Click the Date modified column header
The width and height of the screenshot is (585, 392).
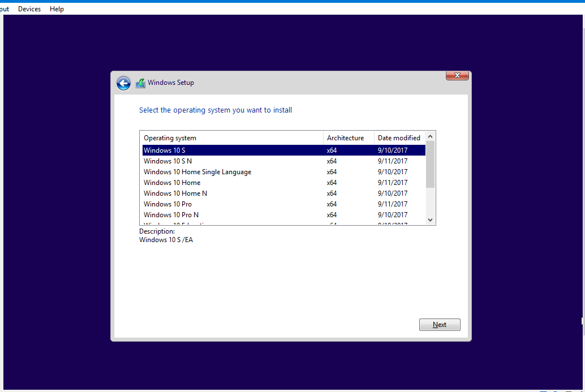[x=399, y=138]
